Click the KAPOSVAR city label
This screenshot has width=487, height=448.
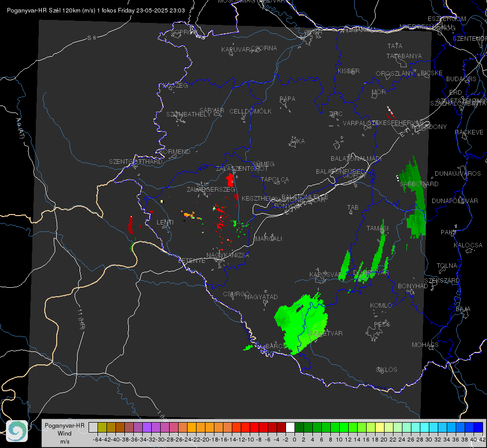pyautogui.click(x=325, y=275)
